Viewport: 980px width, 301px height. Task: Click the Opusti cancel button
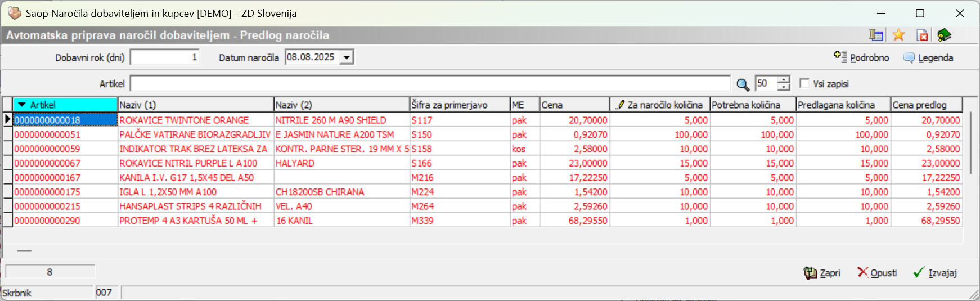pos(877,273)
